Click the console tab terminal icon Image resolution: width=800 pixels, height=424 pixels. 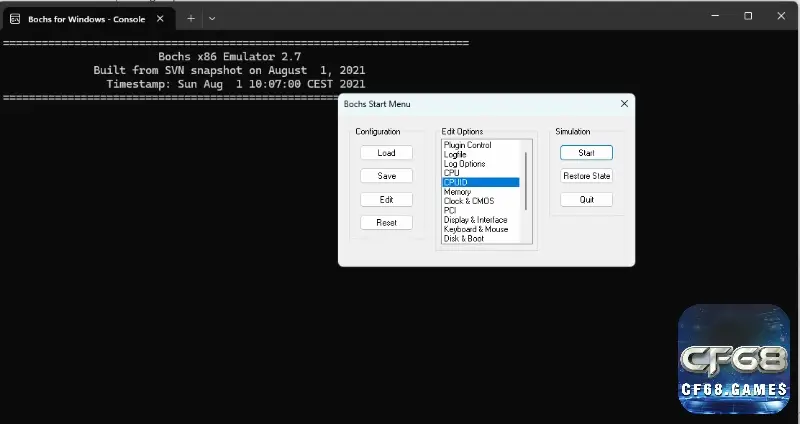click(x=15, y=19)
